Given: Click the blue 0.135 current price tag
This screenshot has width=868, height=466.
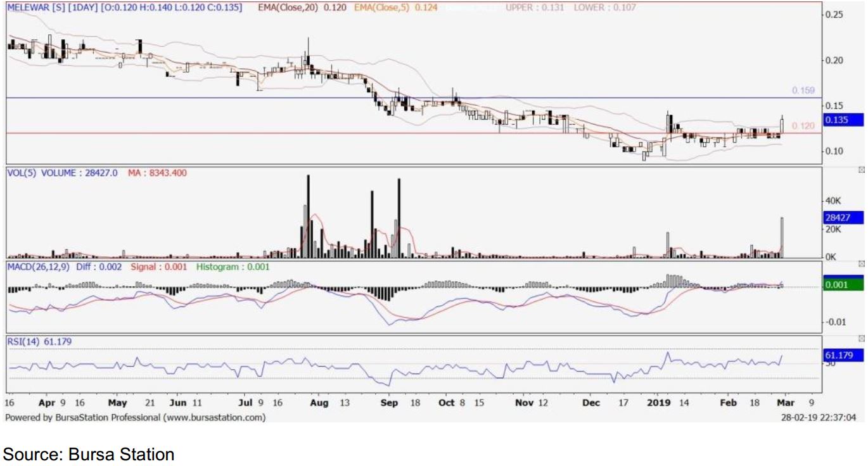Looking at the screenshot, I should (843, 120).
